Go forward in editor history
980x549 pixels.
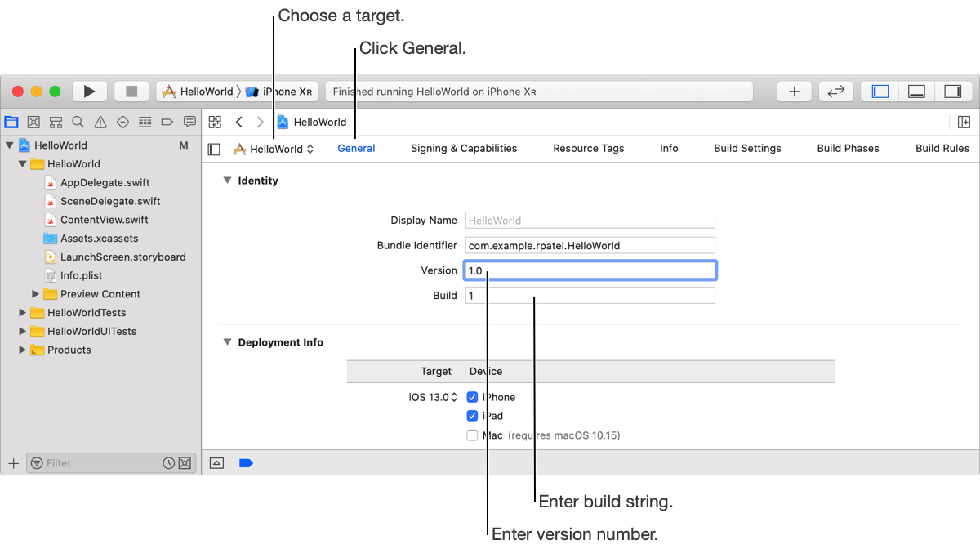[261, 122]
